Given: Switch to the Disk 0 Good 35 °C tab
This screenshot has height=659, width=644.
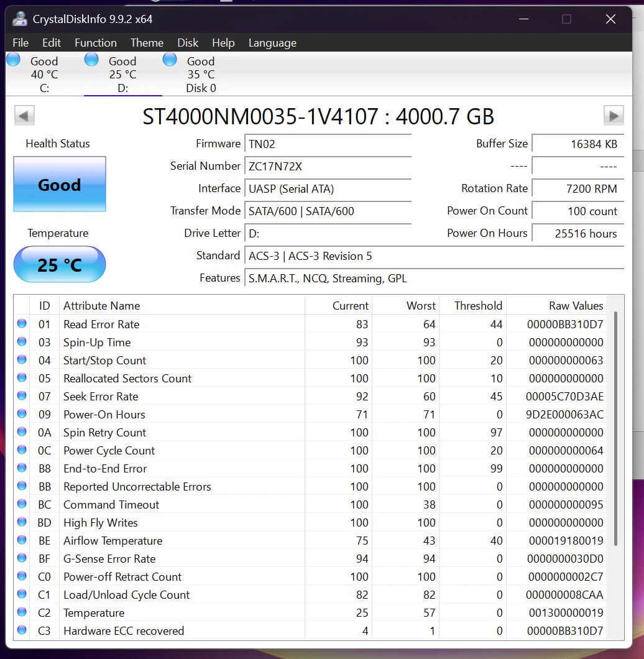Looking at the screenshot, I should [201, 75].
